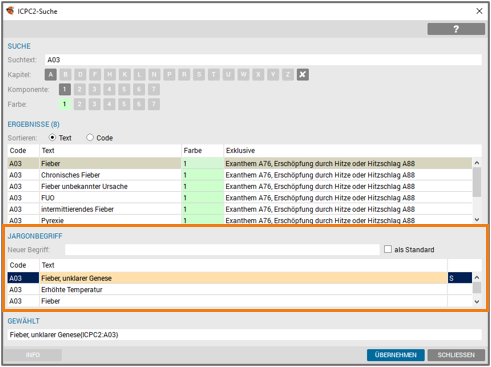Pick Farbe 5 swatch
Image resolution: width=491 pixels, height=367 pixels.
[x=124, y=104]
